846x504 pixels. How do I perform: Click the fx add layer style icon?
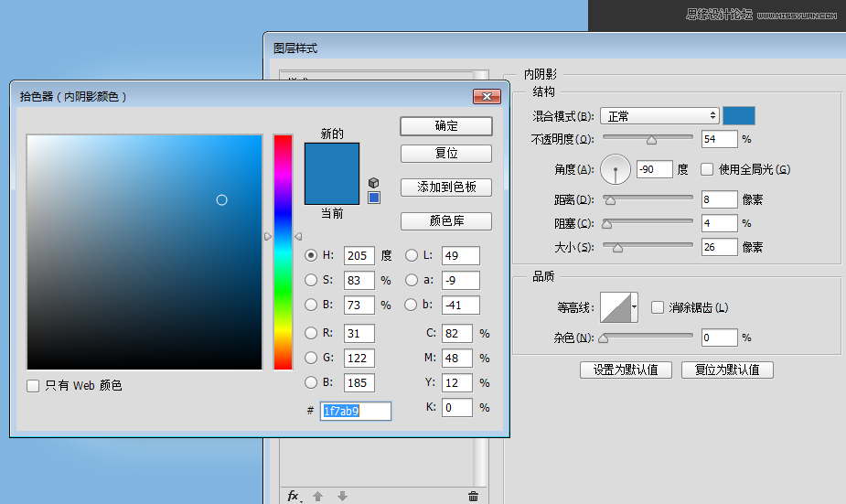coord(293,496)
